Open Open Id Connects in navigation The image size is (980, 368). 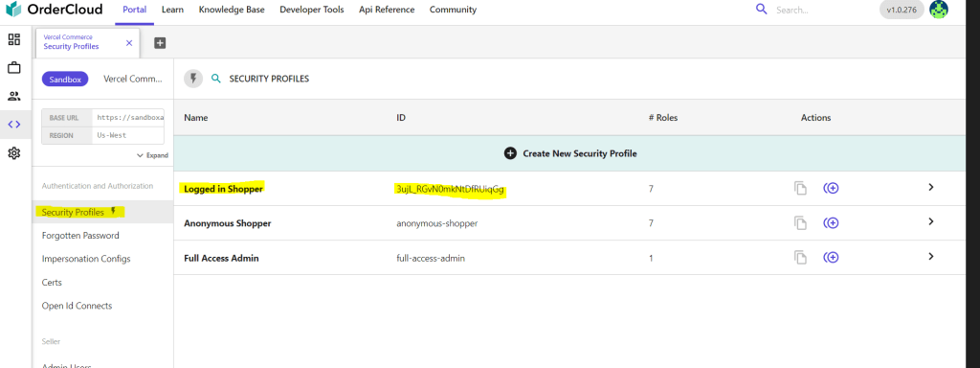[77, 306]
